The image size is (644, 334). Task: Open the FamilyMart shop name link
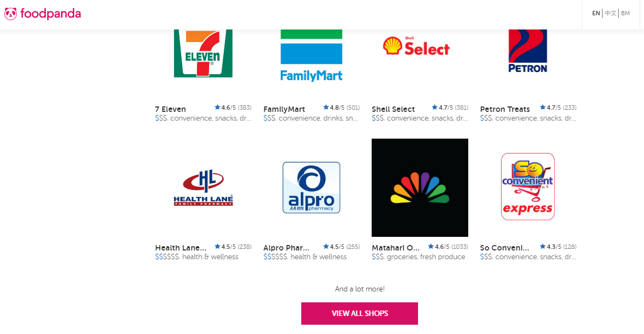[284, 109]
